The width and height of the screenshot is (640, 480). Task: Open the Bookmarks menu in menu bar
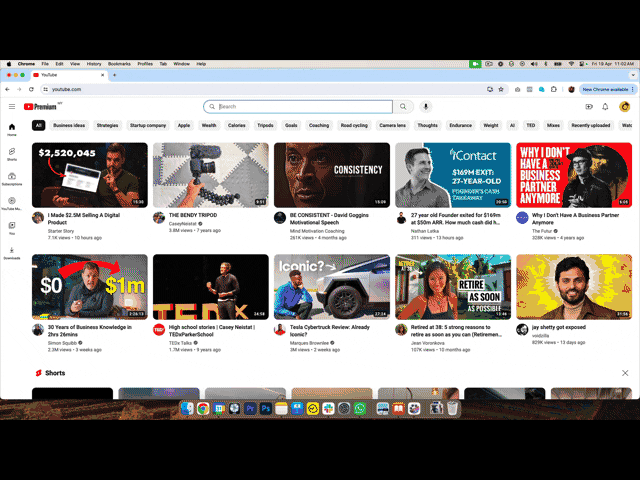click(x=119, y=63)
